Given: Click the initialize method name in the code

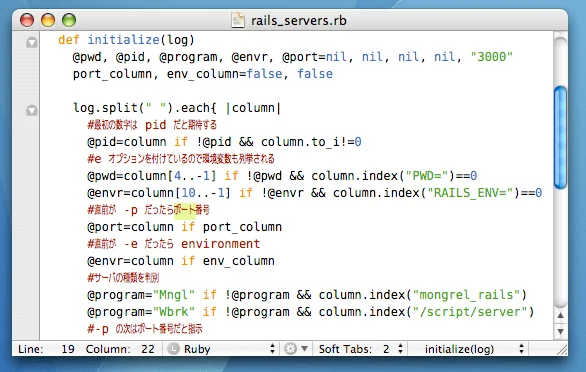Looking at the screenshot, I should 124,40.
